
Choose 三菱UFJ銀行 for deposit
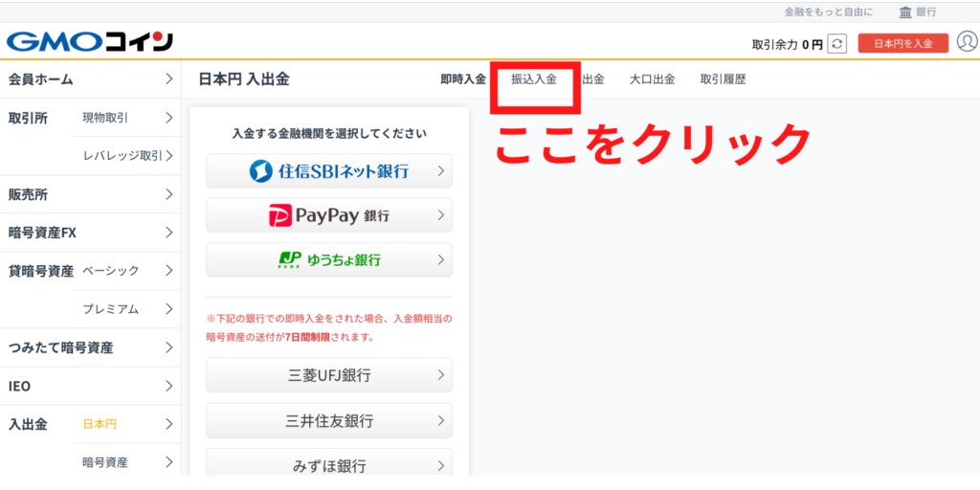click(x=329, y=375)
